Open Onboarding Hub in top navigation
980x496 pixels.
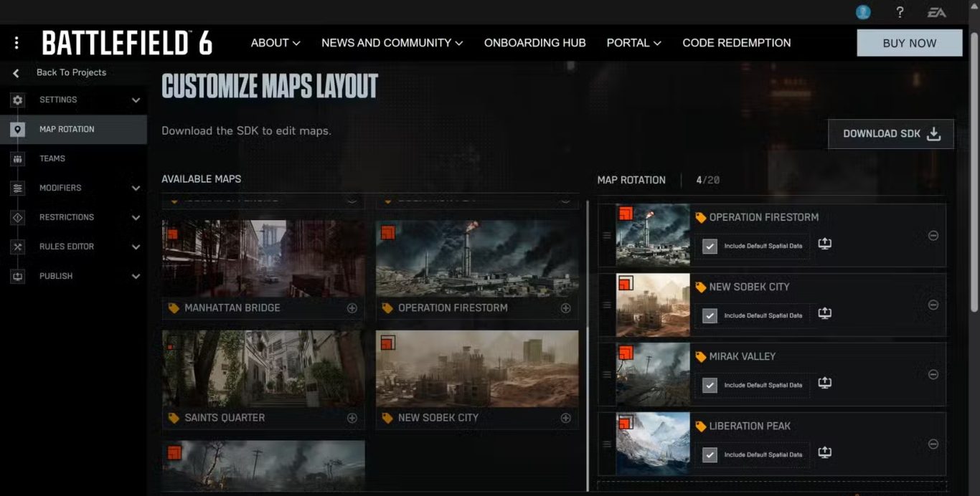[534, 43]
